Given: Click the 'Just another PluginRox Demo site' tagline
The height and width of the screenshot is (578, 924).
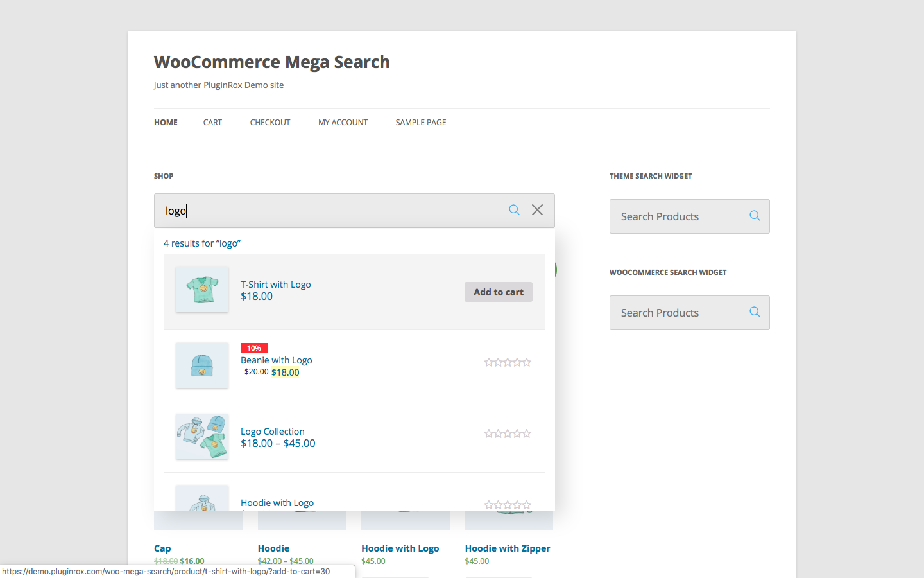Looking at the screenshot, I should 219,85.
